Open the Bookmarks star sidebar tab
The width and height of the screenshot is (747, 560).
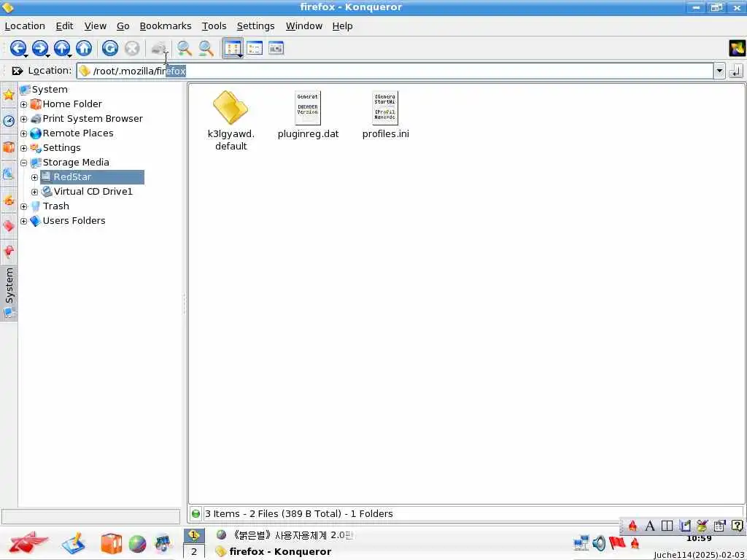(x=9, y=95)
